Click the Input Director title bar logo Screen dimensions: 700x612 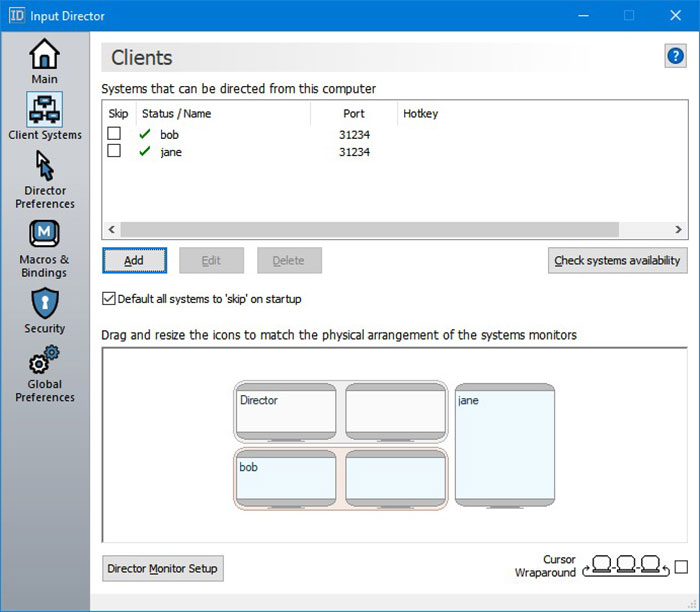[x=16, y=15]
